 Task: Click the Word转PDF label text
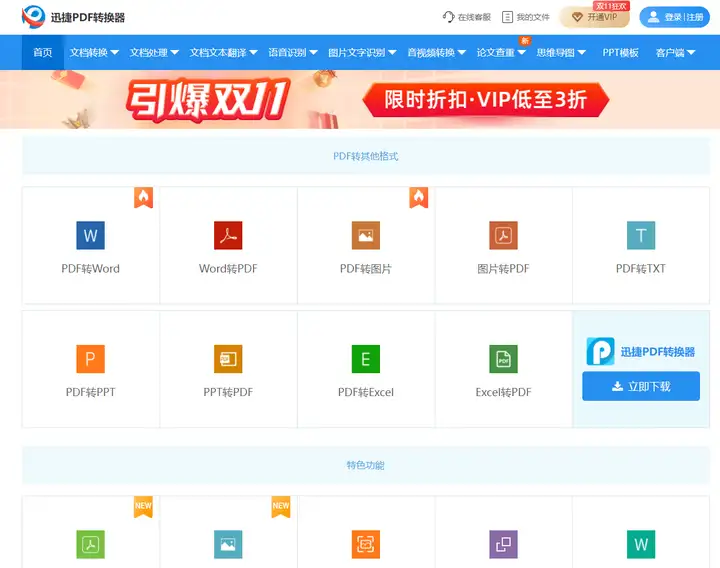tap(228, 268)
